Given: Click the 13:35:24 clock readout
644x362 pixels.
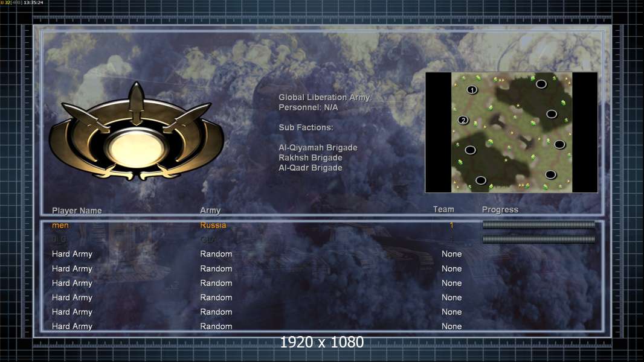Looking at the screenshot, I should pos(33,2).
